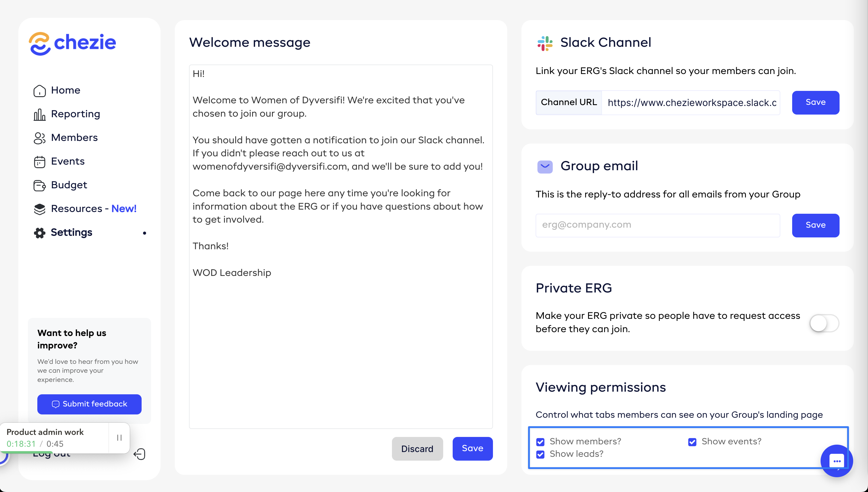Click the Budget wallet icon
This screenshot has height=492, width=868.
[x=39, y=186]
